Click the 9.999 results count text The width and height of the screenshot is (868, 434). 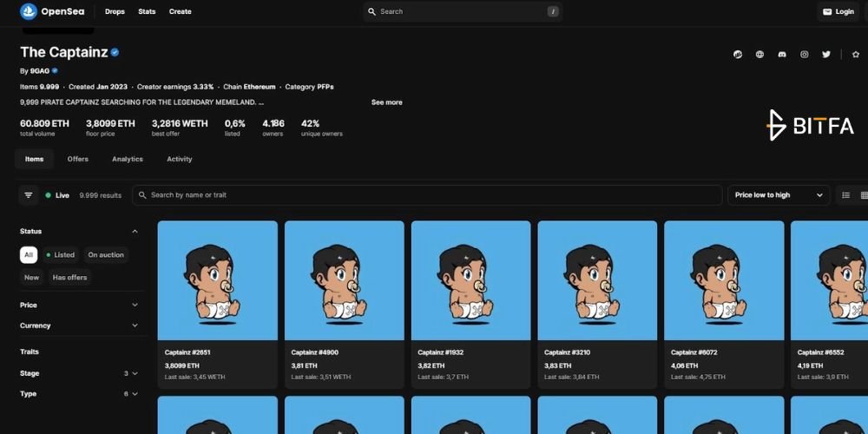[100, 195]
